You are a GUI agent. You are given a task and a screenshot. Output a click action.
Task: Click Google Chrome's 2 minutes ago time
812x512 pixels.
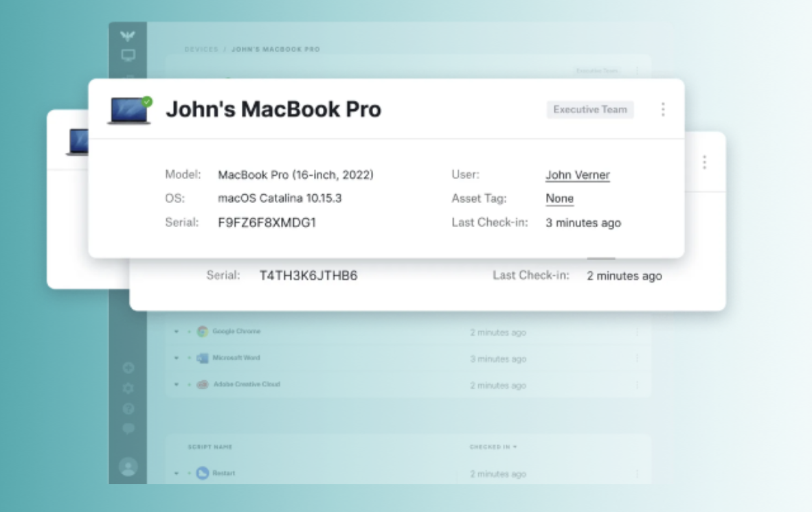coord(498,333)
